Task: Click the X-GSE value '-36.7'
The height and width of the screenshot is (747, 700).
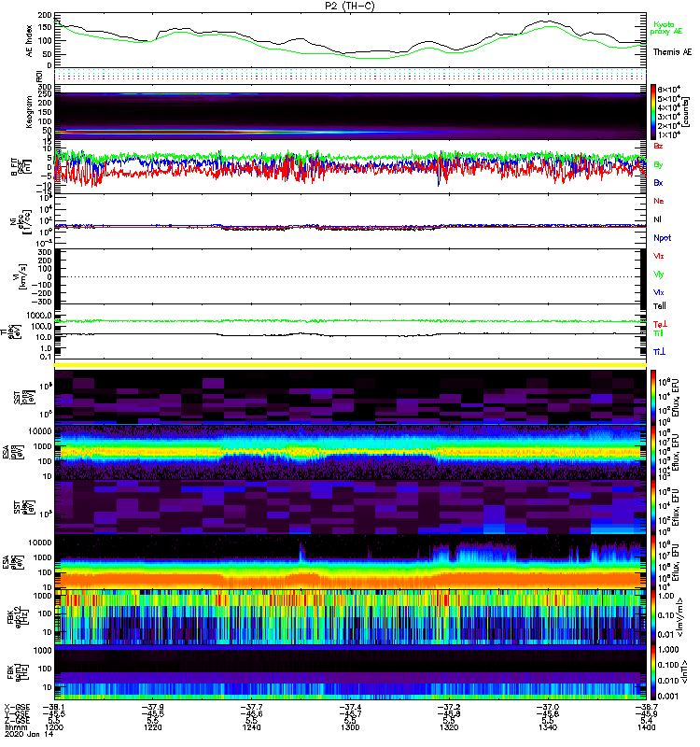Action: pyautogui.click(x=646, y=708)
